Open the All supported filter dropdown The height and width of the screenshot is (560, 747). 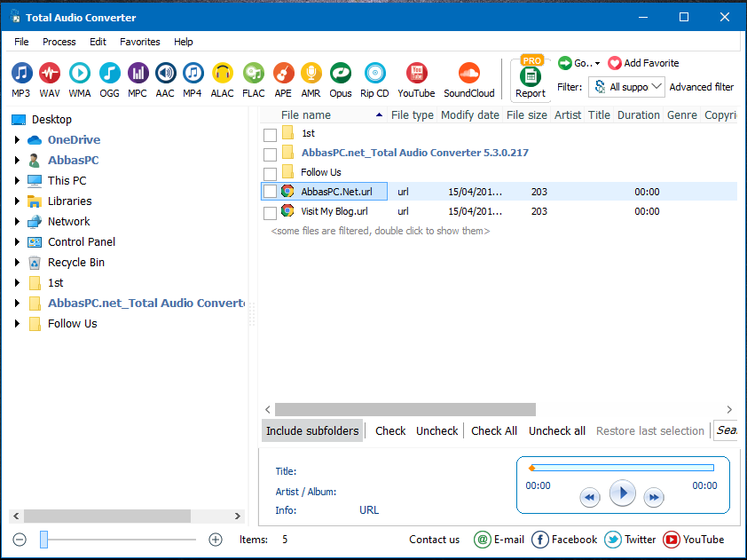626,87
